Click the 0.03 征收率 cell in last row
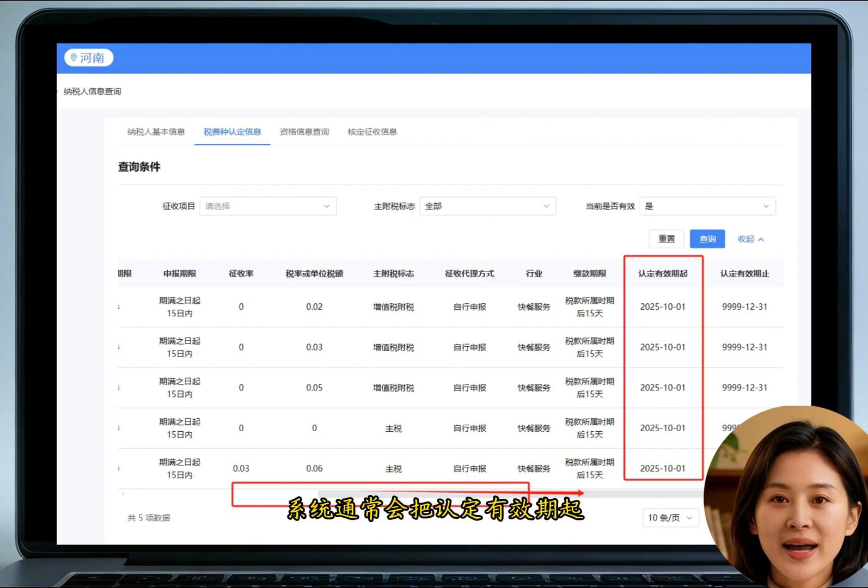The width and height of the screenshot is (868, 588). (241, 469)
